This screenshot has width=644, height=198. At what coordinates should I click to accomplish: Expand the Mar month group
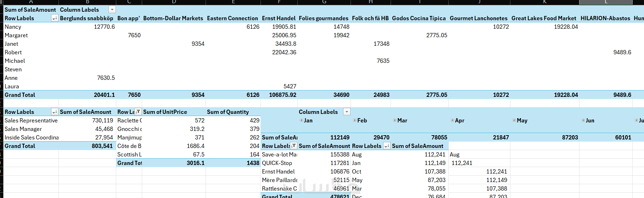[x=394, y=120]
